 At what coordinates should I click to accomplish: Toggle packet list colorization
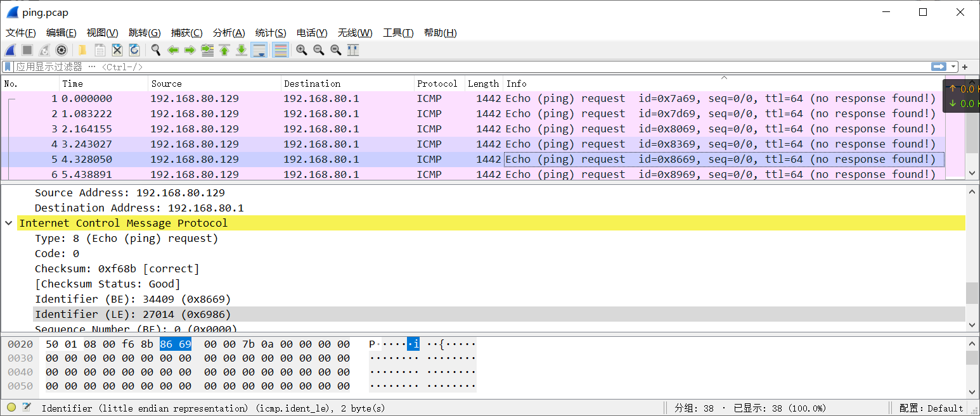[280, 50]
